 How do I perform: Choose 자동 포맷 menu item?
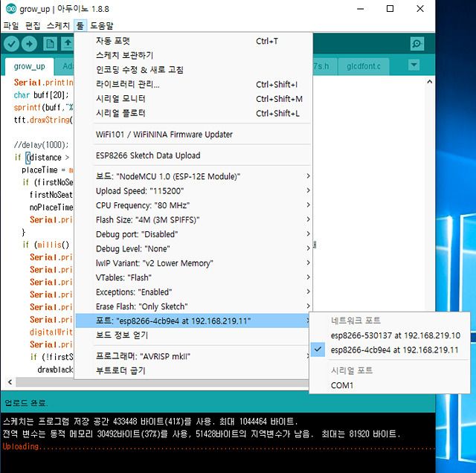point(193,41)
